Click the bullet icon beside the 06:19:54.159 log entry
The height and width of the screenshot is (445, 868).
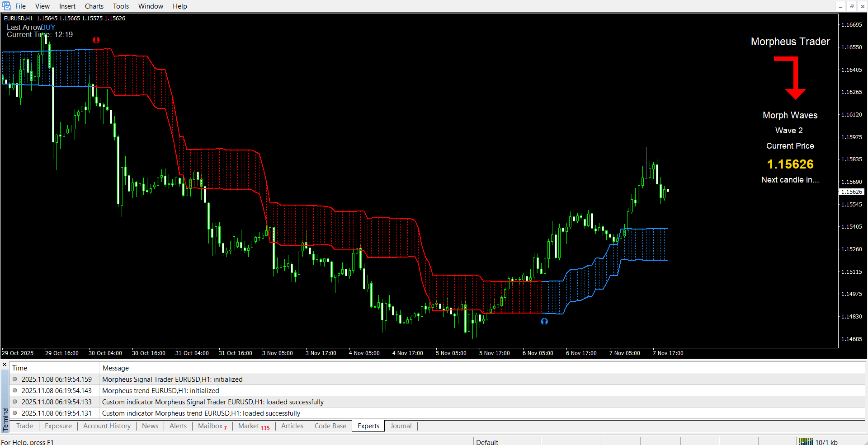15,379
